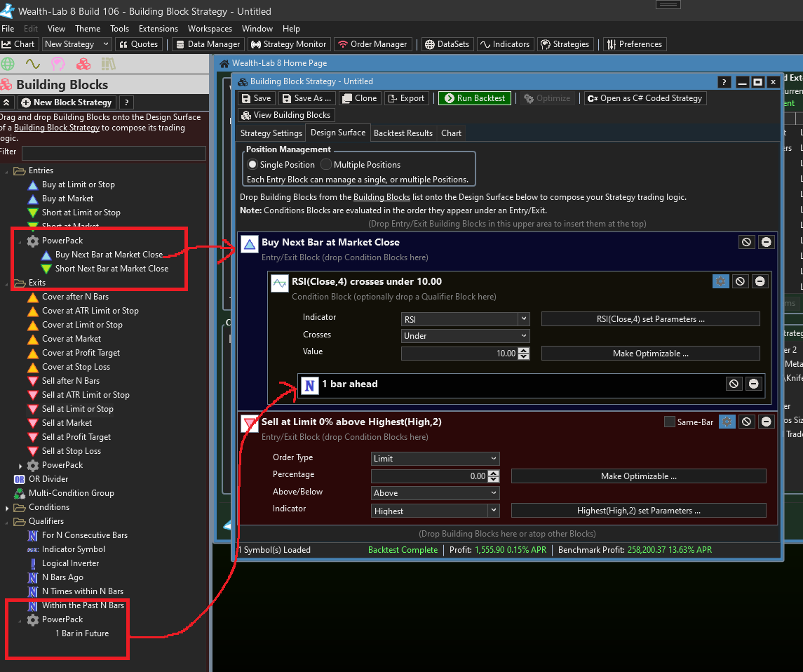Increment the RSI Value stepper
The height and width of the screenshot is (672, 803).
(x=523, y=350)
